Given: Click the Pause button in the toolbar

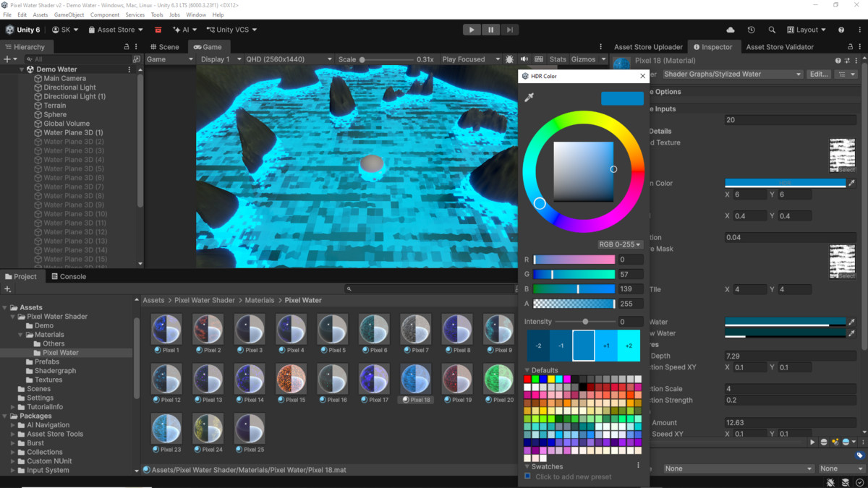Looking at the screenshot, I should (x=490, y=30).
